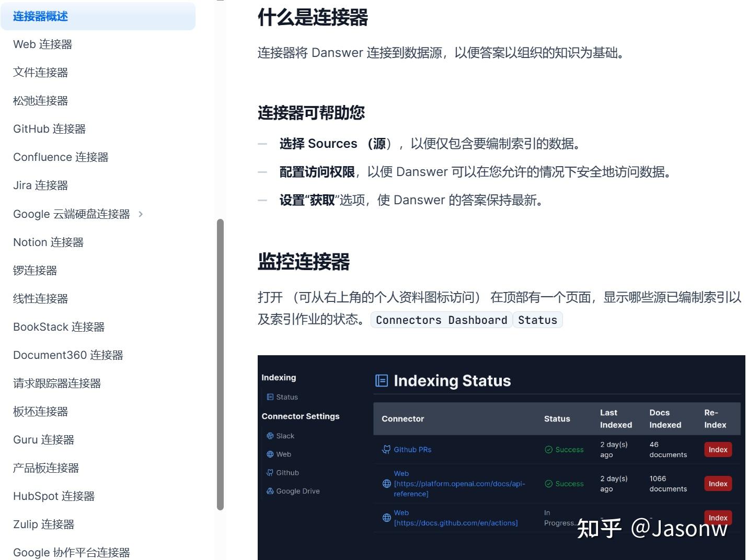The width and height of the screenshot is (748, 560).
Task: Select the 锣连接器 entry
Action: tap(35, 271)
